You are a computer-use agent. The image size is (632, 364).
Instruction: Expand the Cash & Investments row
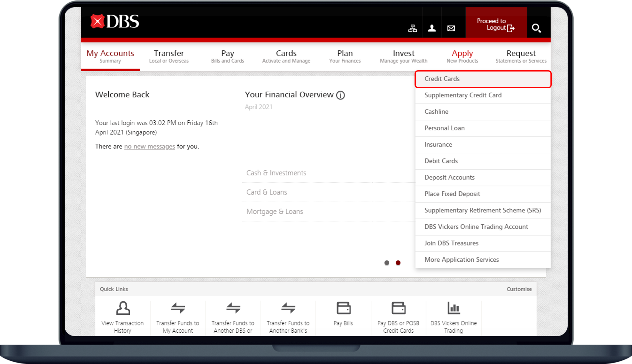[276, 173]
